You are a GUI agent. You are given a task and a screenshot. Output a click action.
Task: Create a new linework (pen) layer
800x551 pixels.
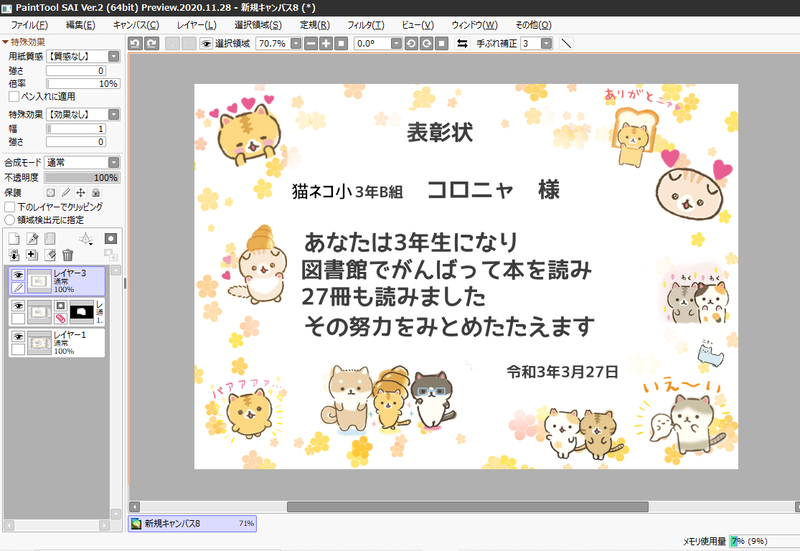[x=32, y=238]
